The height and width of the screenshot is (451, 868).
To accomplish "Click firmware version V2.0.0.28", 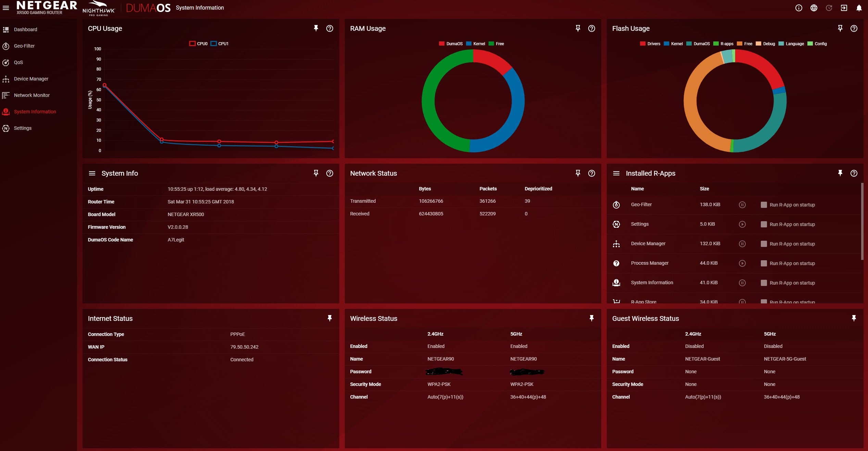I will 178,227.
